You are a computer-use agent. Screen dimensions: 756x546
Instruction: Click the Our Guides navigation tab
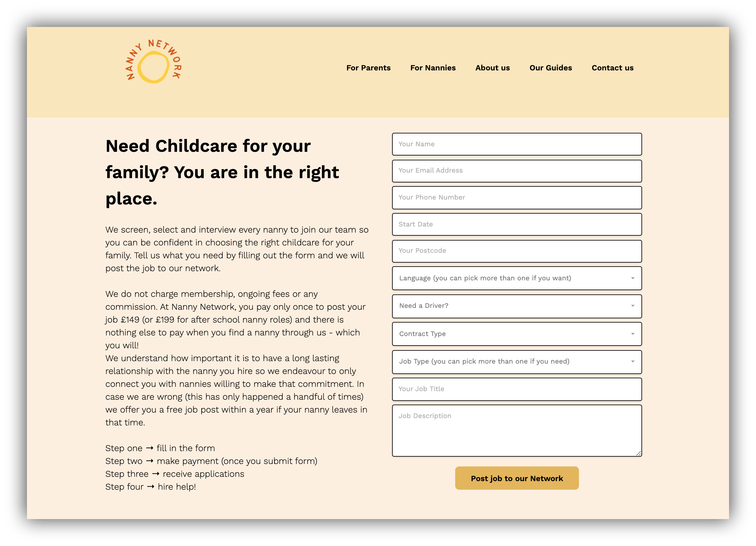[551, 67]
